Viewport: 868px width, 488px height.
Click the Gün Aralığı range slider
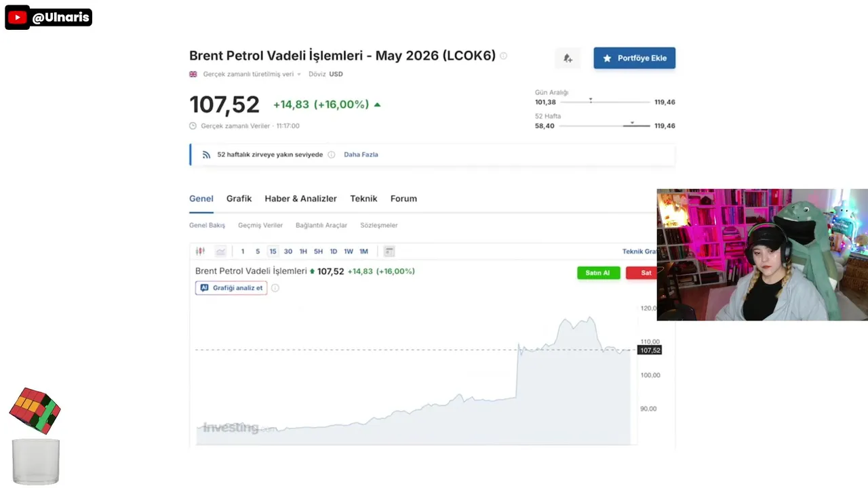(x=604, y=102)
